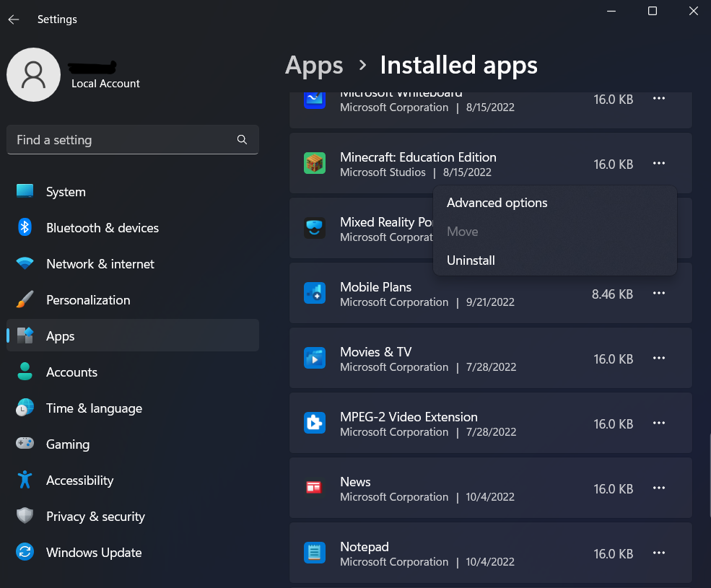Select Advanced options in the context menu
Screen dimensions: 711x588
pyautogui.click(x=497, y=203)
